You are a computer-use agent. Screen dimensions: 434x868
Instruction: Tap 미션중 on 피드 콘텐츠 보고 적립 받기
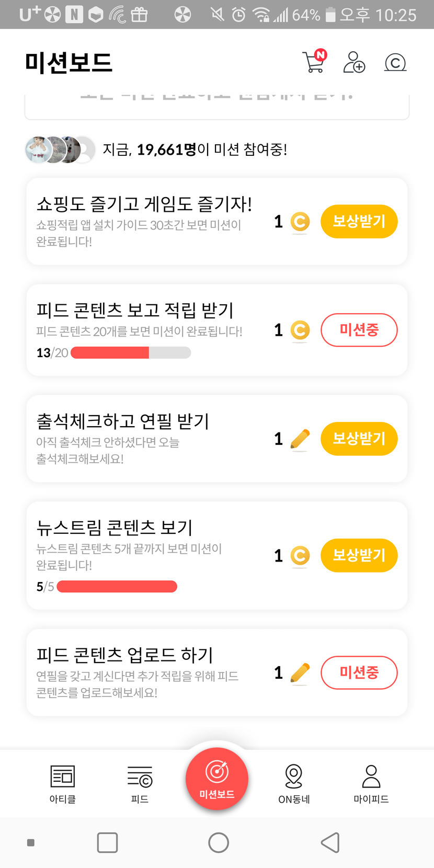(359, 330)
